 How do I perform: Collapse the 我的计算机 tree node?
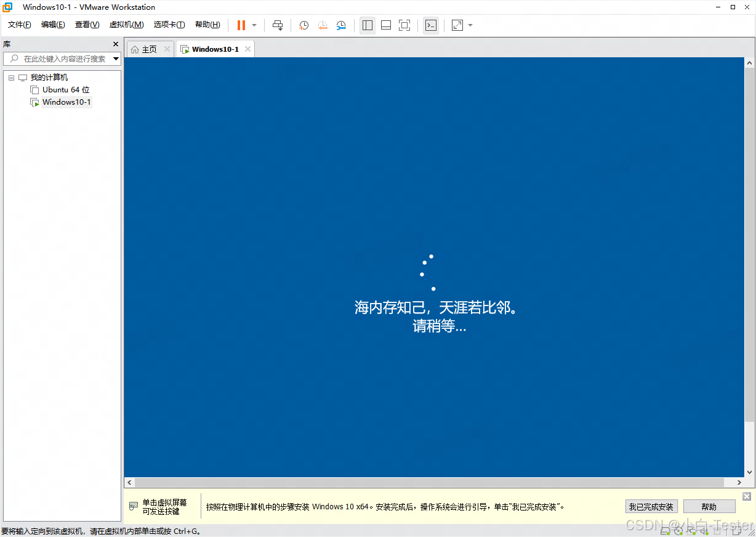tap(11, 78)
